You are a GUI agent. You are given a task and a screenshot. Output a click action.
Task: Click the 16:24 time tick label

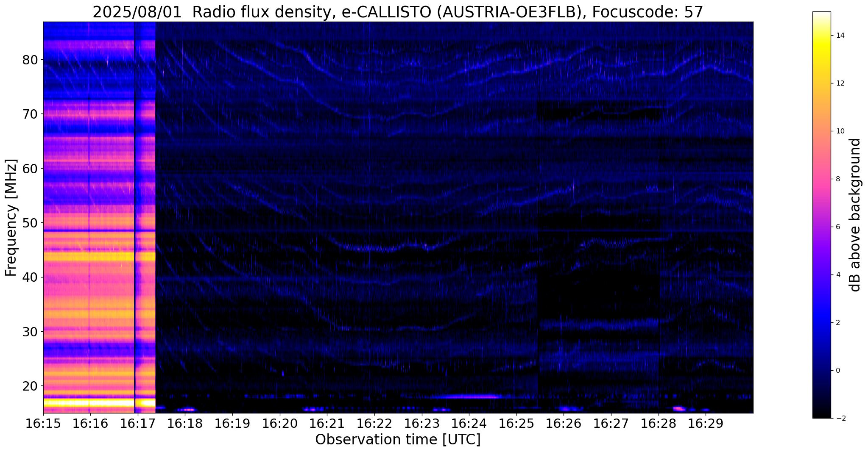[469, 424]
